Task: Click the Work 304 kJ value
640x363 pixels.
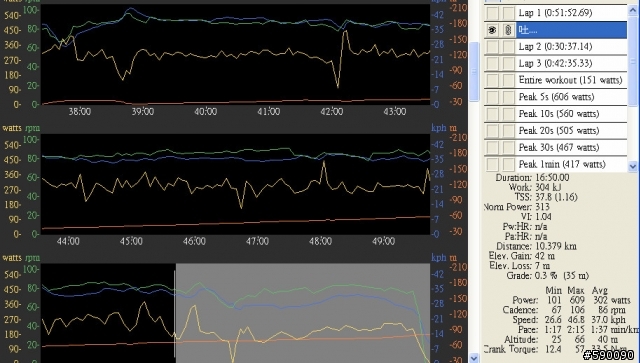Action: [548, 187]
